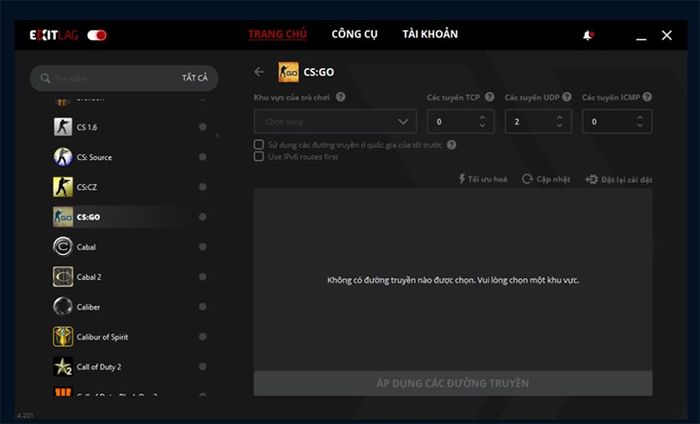The height and width of the screenshot is (424, 700).
Task: Show help for game region
Action: (341, 97)
